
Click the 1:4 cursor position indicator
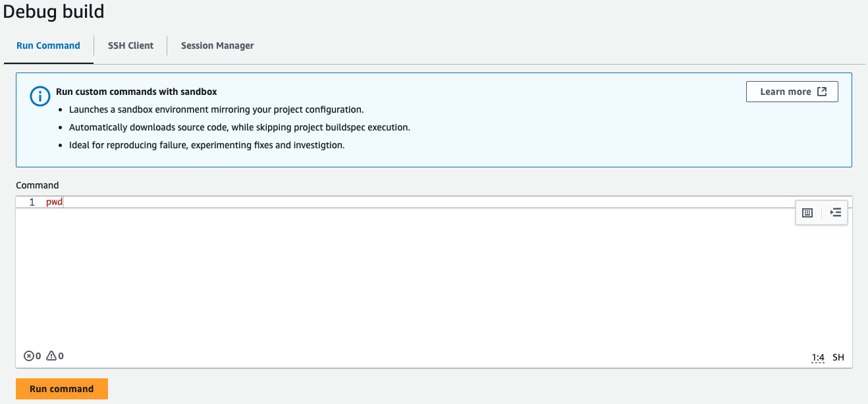(x=818, y=357)
